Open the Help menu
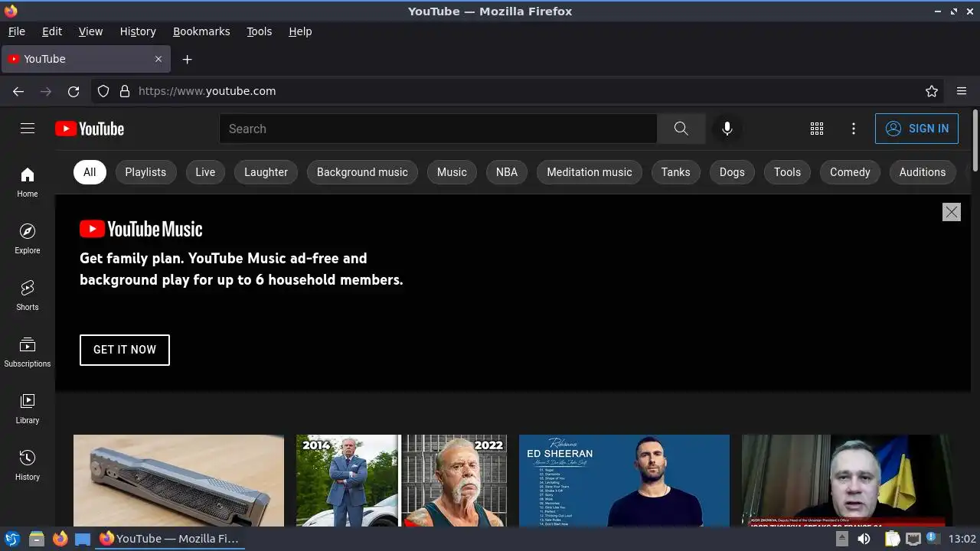This screenshot has width=980, height=551. pyautogui.click(x=300, y=31)
